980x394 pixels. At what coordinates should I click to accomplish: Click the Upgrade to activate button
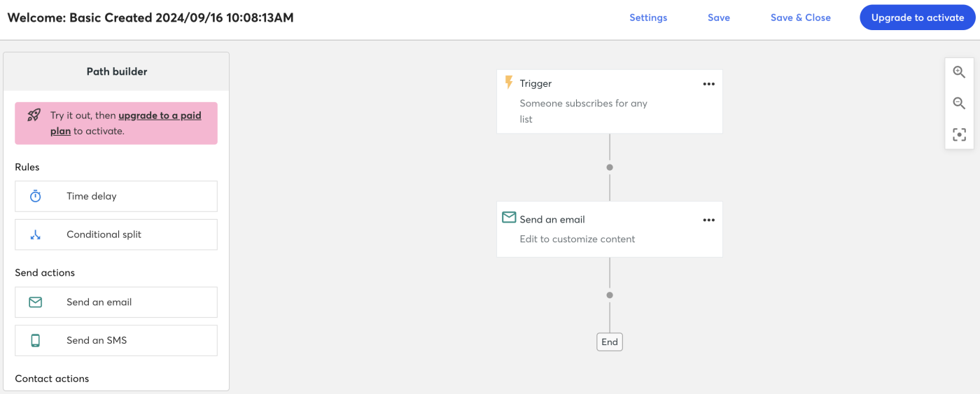click(917, 17)
